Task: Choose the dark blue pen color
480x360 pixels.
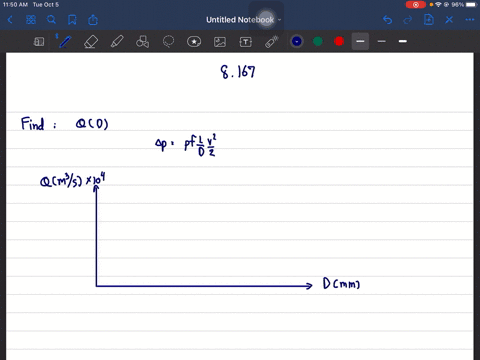Action: click(x=297, y=41)
